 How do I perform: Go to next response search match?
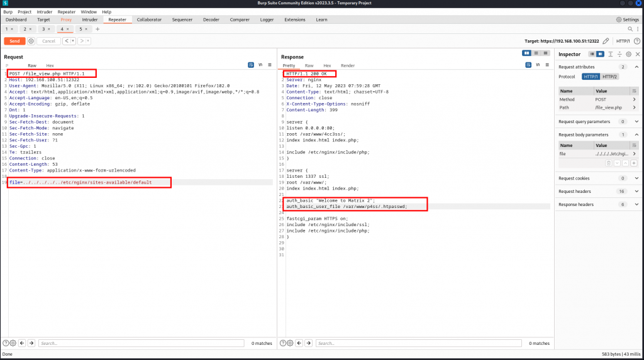pyautogui.click(x=308, y=343)
